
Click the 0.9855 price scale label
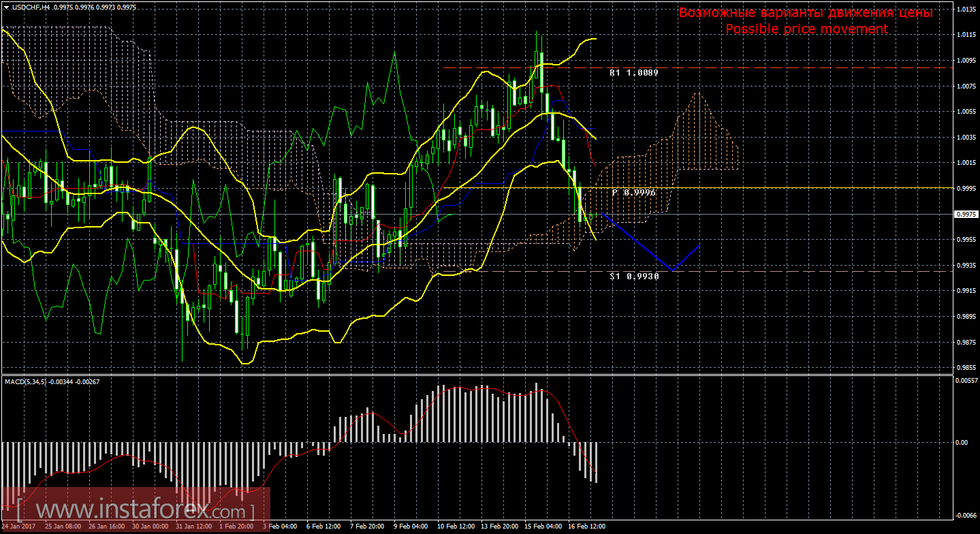967,368
